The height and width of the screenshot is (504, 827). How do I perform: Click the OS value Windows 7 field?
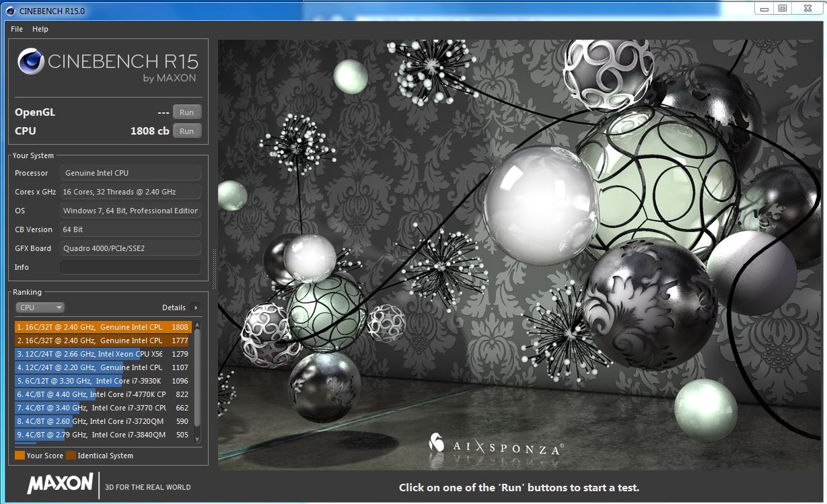(131, 211)
